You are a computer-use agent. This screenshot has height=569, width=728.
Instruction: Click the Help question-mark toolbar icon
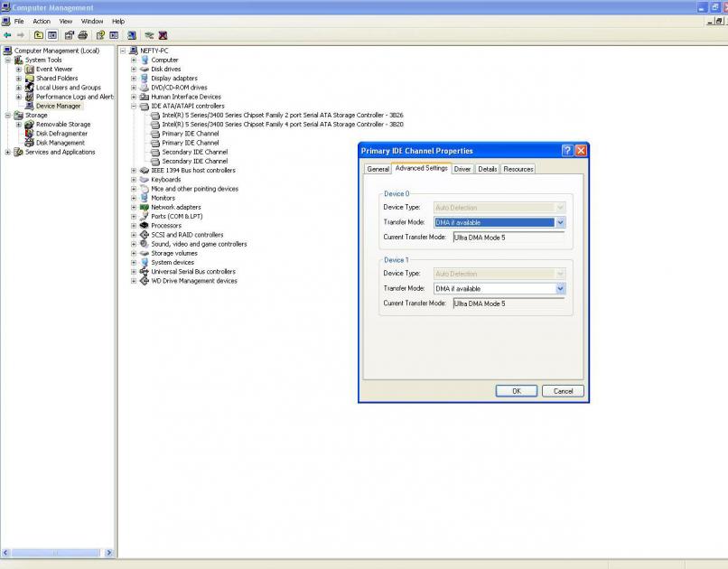tap(100, 35)
